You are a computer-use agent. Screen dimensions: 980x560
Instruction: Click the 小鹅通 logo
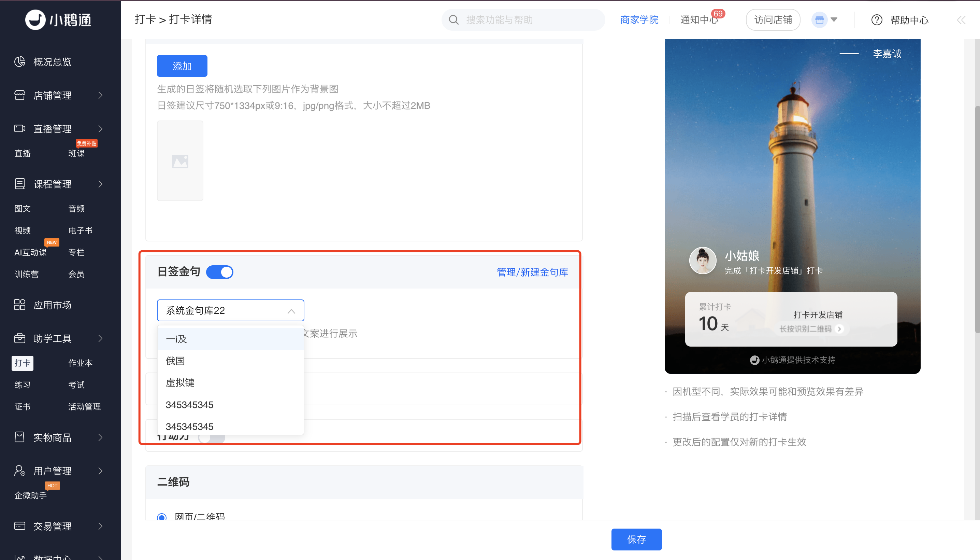pyautogui.click(x=58, y=19)
